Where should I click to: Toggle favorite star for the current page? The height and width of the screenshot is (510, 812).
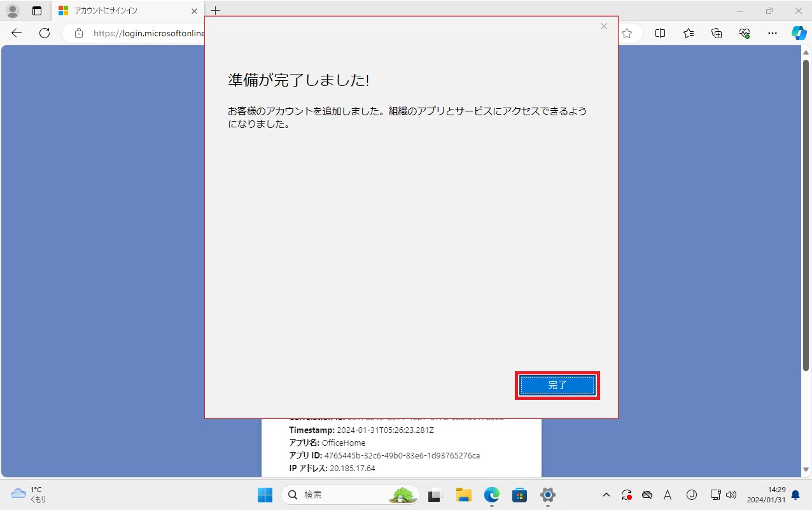click(628, 33)
